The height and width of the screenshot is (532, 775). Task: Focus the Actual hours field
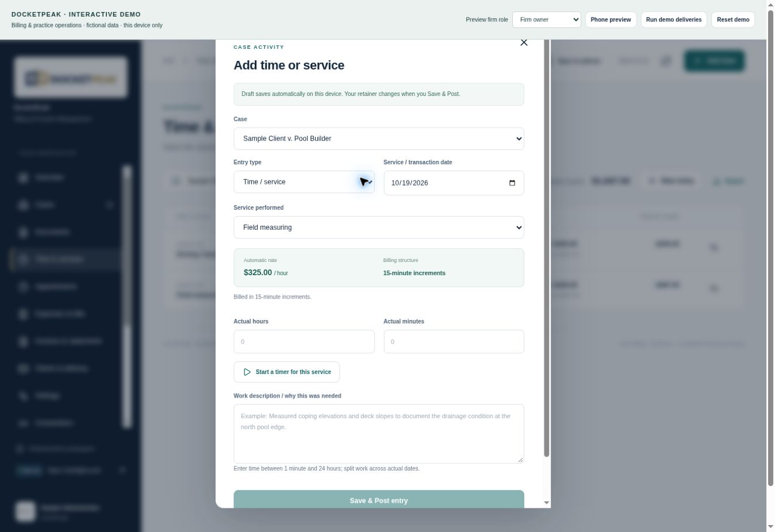tap(304, 341)
